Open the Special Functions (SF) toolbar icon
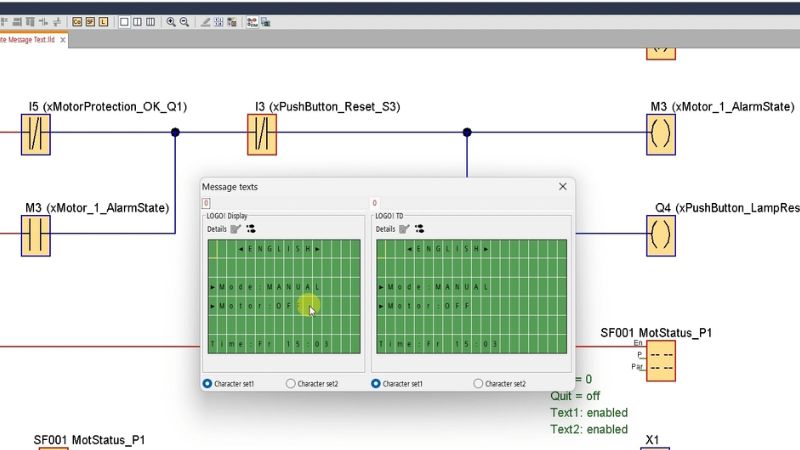 tap(90, 22)
